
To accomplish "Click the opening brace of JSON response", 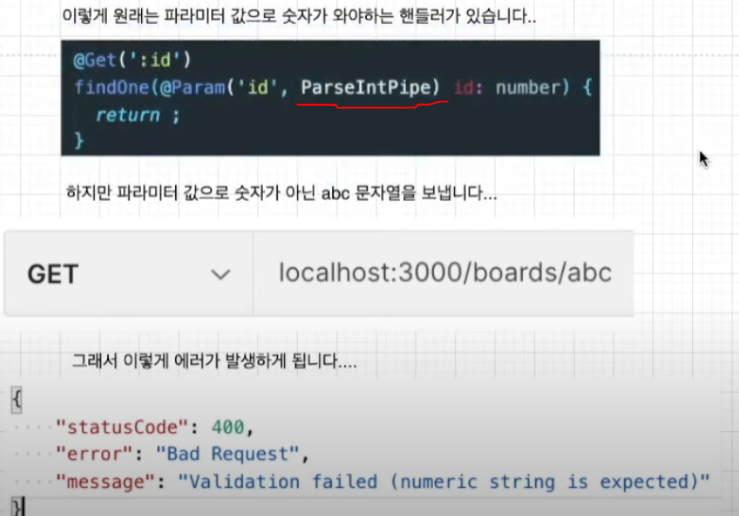I will click(x=16, y=400).
